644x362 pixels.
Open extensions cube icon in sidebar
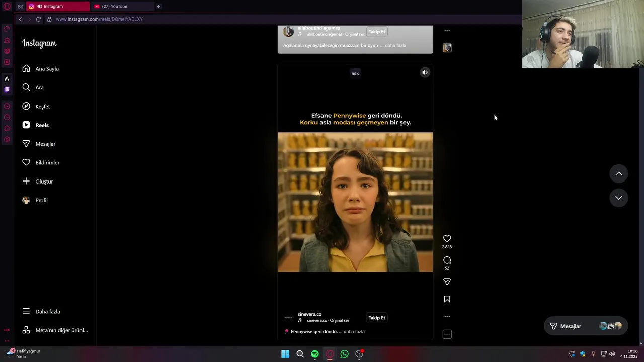pos(7,128)
